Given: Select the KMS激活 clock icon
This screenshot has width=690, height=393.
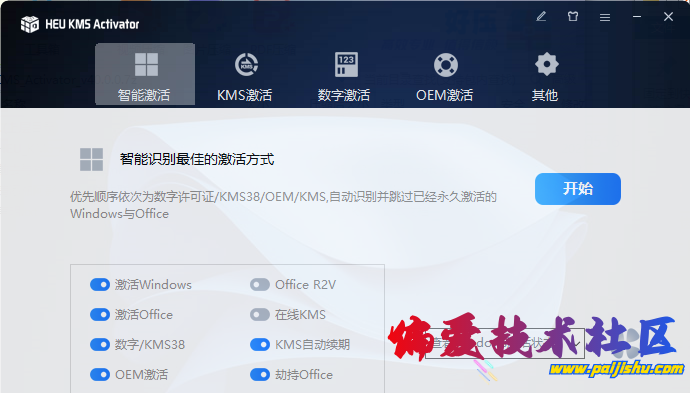Looking at the screenshot, I should (246, 65).
